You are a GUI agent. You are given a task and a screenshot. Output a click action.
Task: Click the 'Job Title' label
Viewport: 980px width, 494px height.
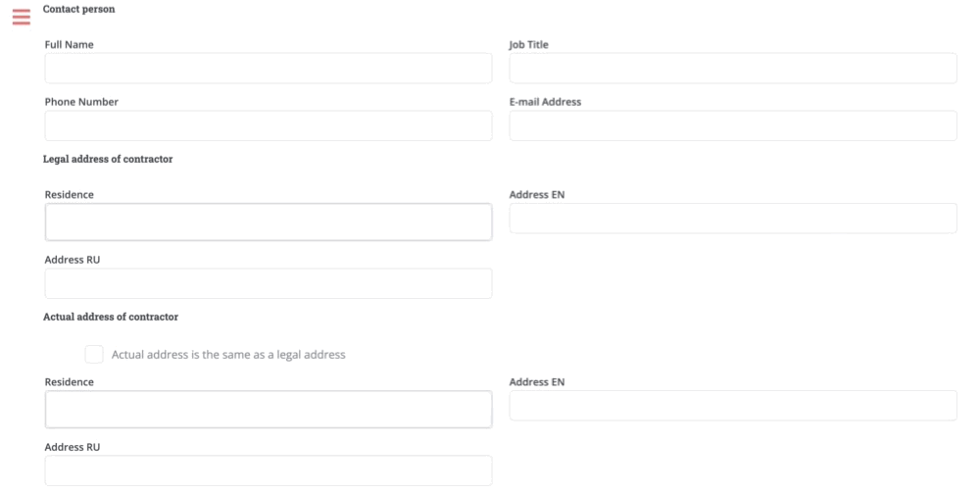click(528, 44)
